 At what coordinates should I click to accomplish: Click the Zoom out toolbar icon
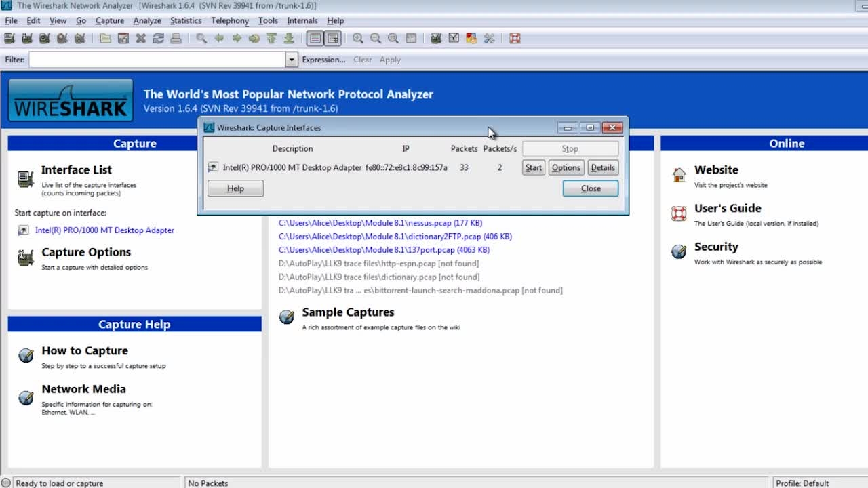point(376,39)
